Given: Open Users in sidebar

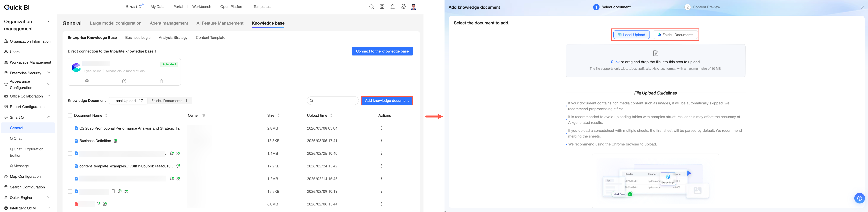Looking at the screenshot, I should pyautogui.click(x=15, y=52).
